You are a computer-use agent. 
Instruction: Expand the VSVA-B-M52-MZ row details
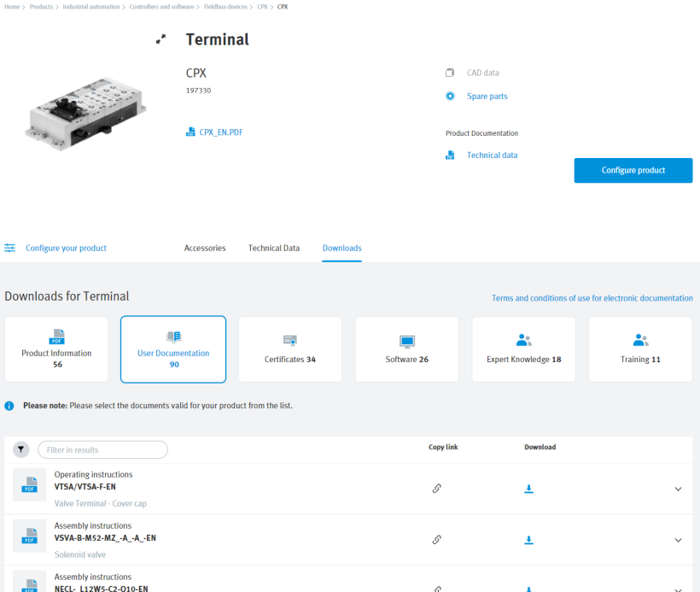(678, 540)
